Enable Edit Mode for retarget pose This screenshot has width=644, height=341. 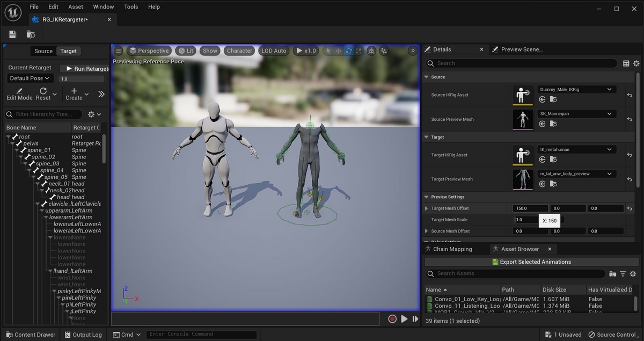19,94
